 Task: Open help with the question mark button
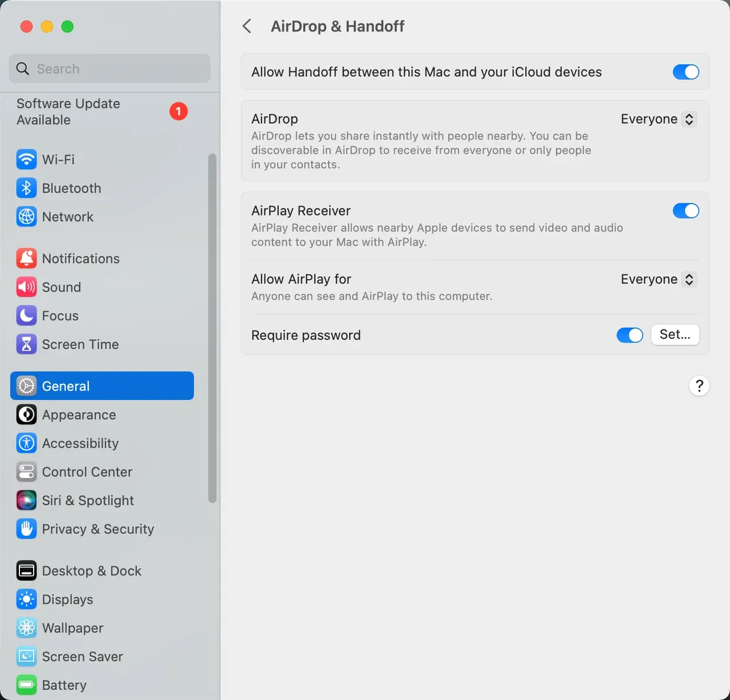pos(699,386)
